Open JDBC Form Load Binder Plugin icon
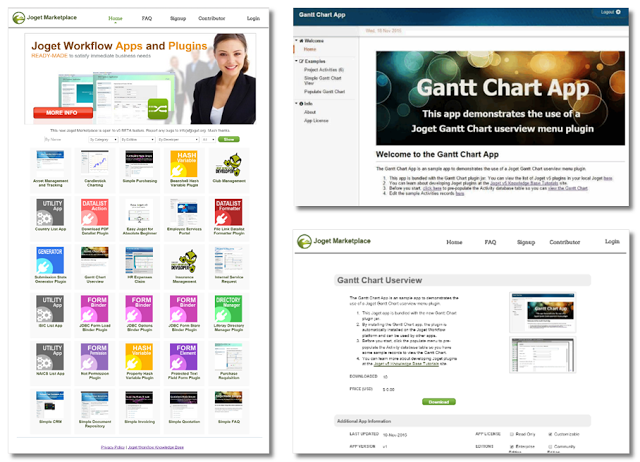 point(95,309)
